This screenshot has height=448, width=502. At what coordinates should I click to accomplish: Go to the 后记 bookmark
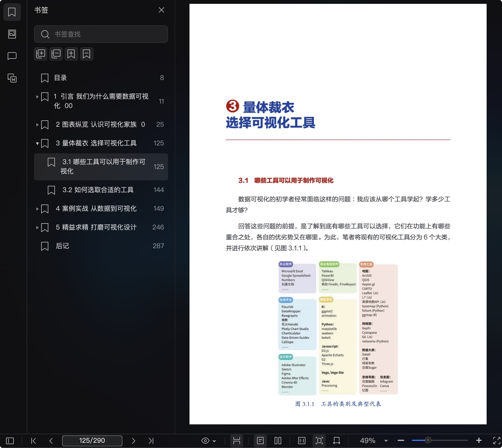[x=101, y=246]
